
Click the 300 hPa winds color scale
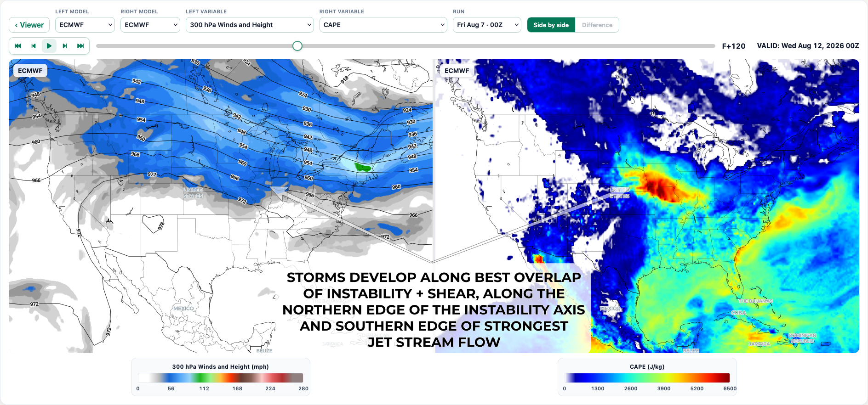(x=221, y=378)
